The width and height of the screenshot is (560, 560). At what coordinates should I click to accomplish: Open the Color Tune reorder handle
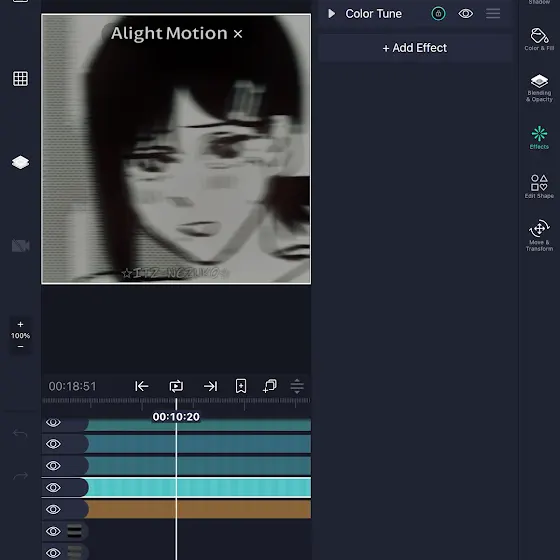pos(493,14)
